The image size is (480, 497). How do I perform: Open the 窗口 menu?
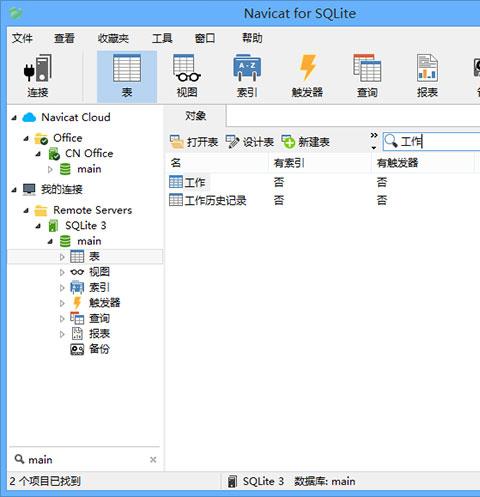pyautogui.click(x=205, y=38)
